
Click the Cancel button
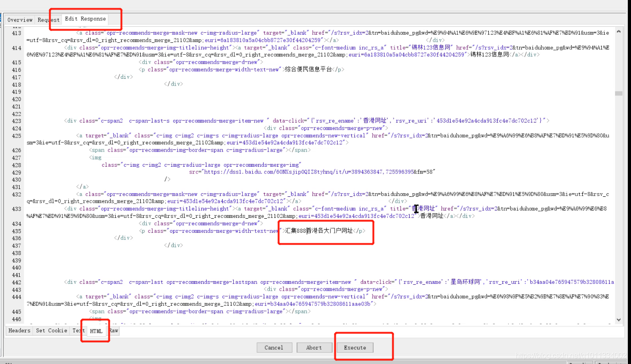(x=274, y=348)
